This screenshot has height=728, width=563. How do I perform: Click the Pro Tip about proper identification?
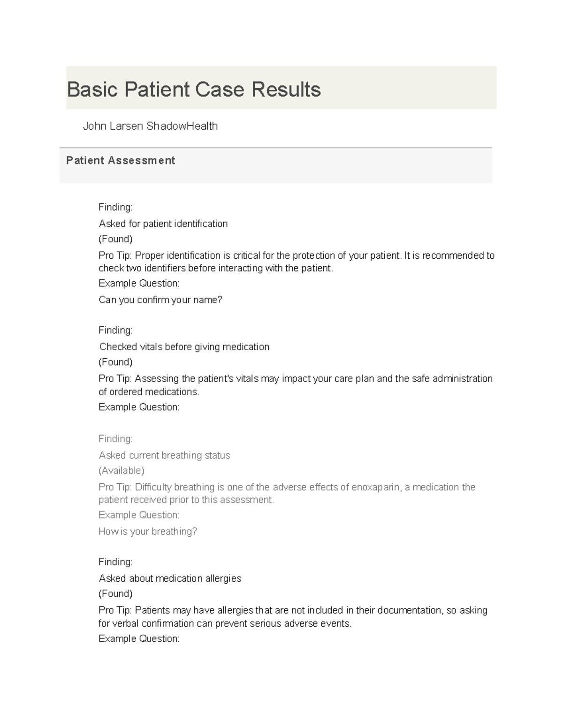297,262
